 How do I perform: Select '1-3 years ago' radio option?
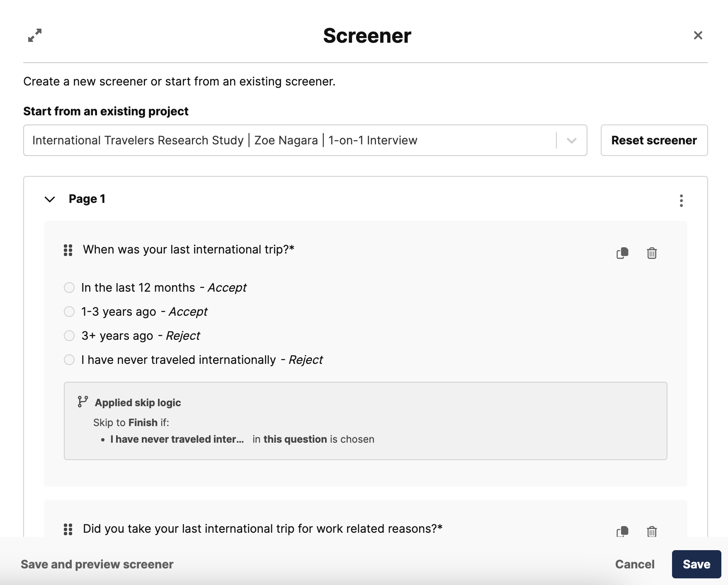(69, 312)
